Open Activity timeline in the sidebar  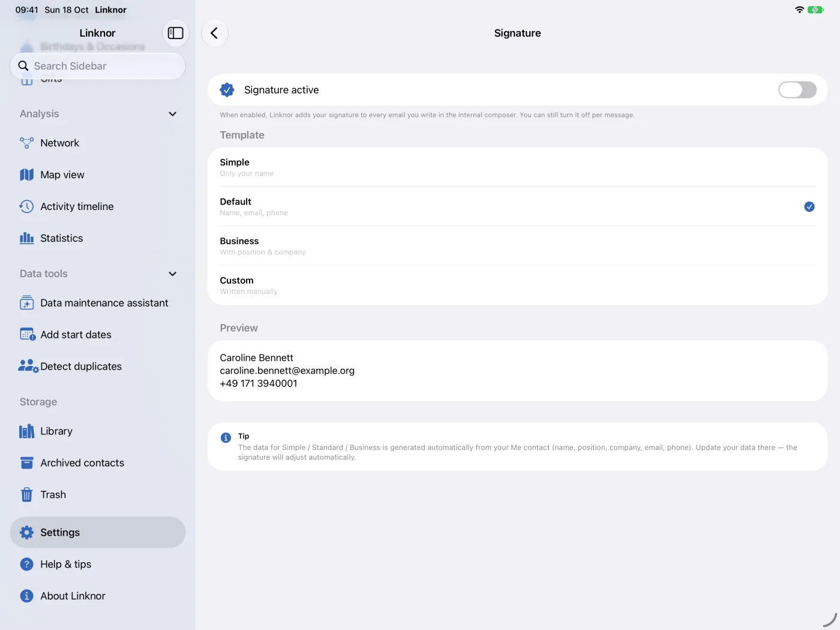[97, 206]
